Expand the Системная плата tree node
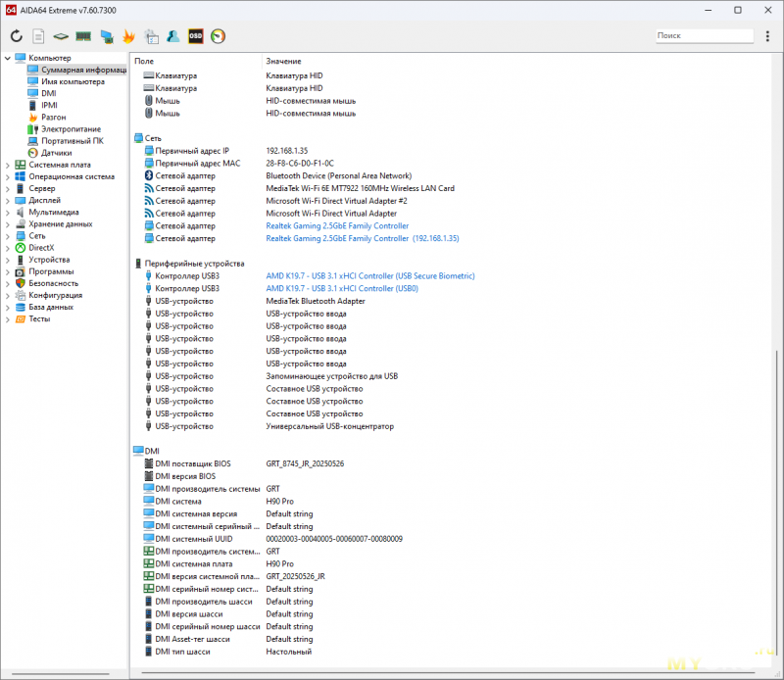 (8, 165)
